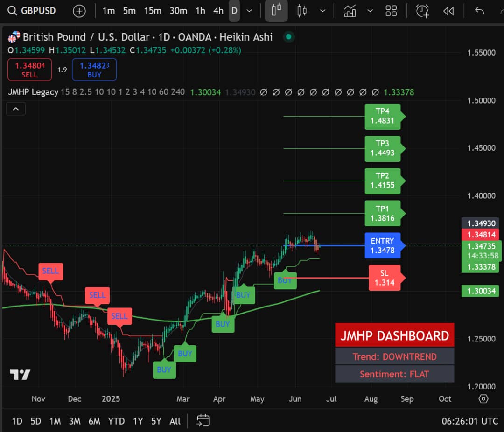Open the candle chart style button

tap(276, 11)
